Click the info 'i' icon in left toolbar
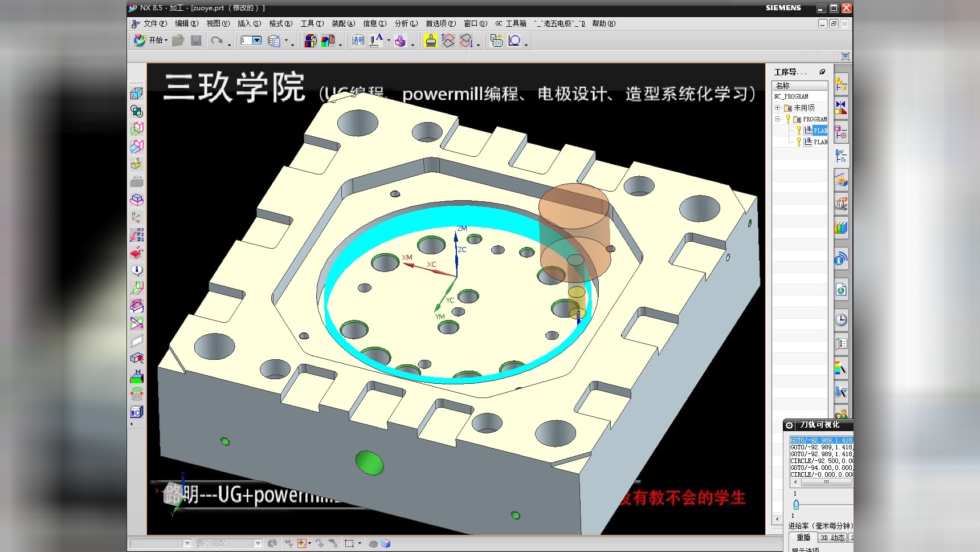The image size is (980, 552). (137, 270)
